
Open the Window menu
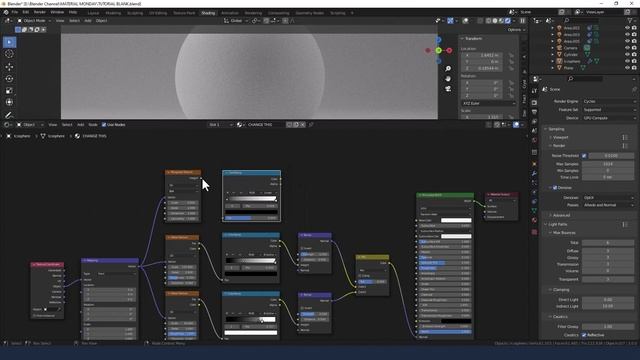point(57,12)
